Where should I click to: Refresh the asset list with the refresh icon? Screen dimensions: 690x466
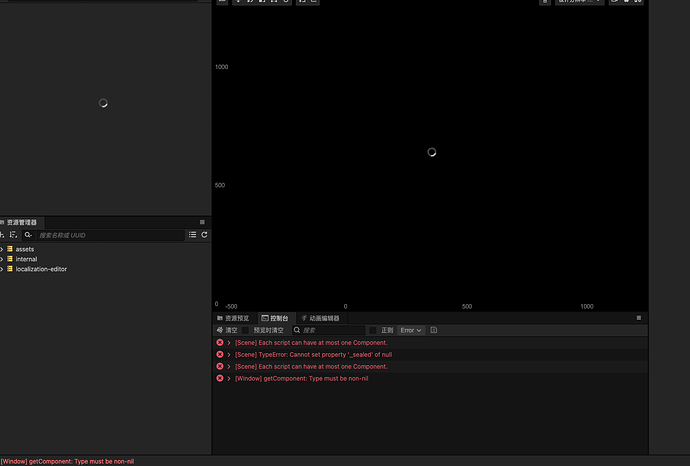(x=204, y=235)
